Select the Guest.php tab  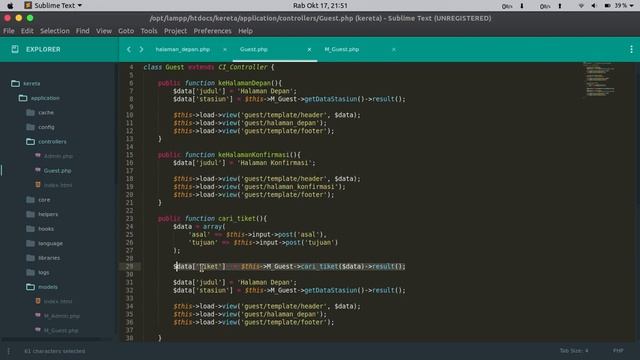tap(253, 49)
